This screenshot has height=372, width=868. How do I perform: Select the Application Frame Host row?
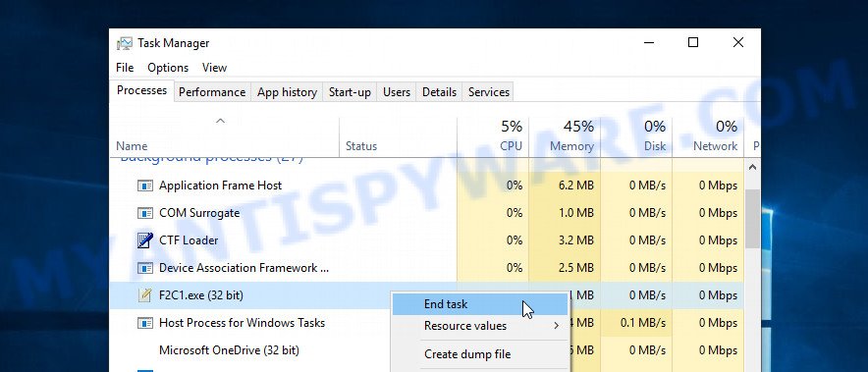click(x=427, y=186)
